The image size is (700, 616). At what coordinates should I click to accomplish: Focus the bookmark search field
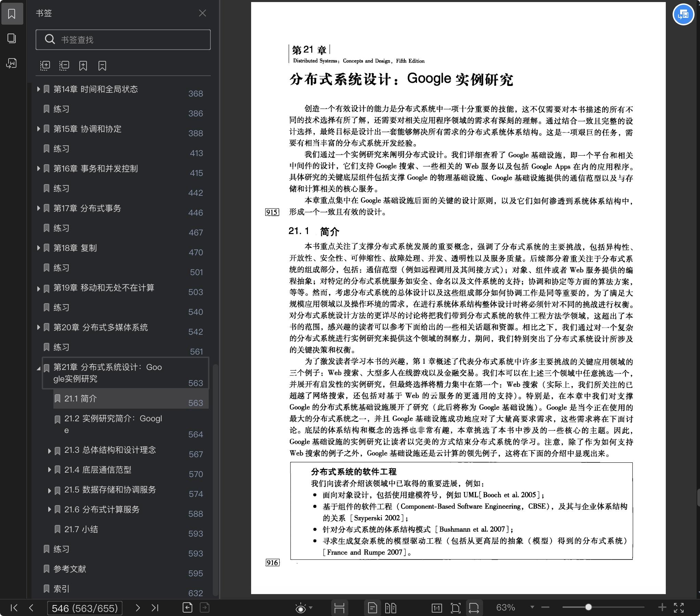click(x=123, y=40)
